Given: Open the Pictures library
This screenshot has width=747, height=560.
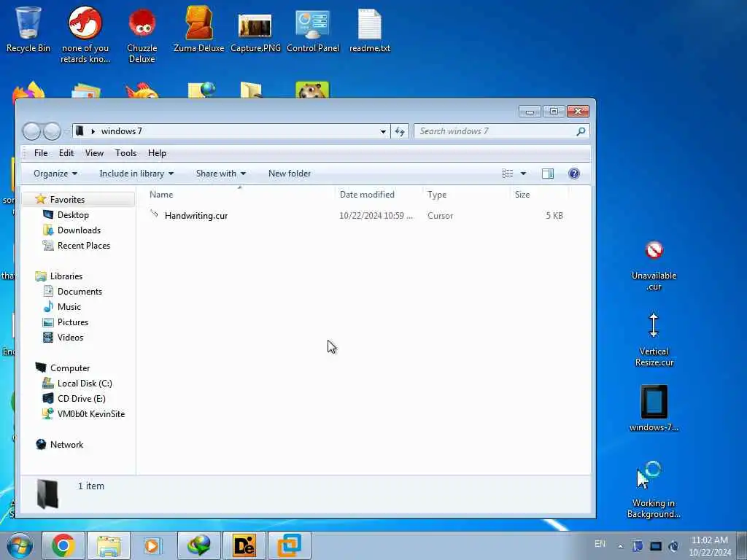Looking at the screenshot, I should 72,322.
